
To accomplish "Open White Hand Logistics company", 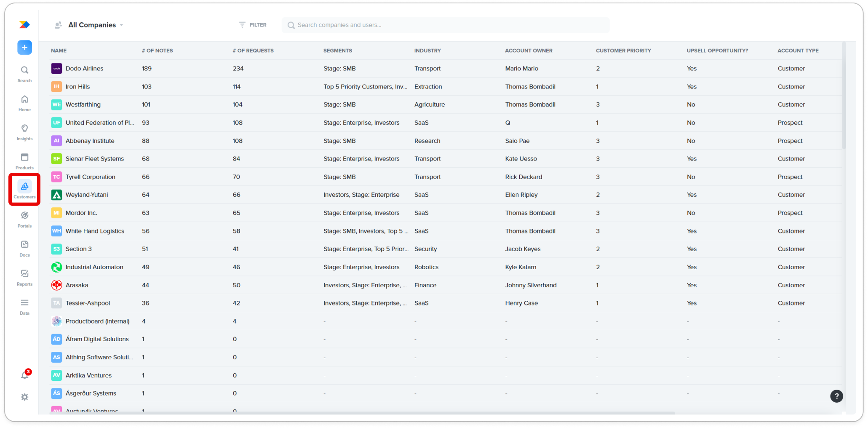I will [95, 231].
